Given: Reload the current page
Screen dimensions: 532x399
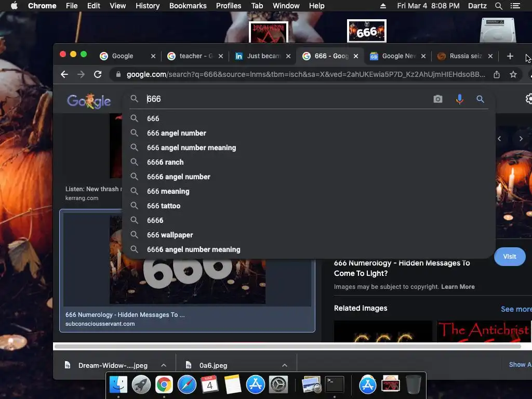Looking at the screenshot, I should [98, 74].
